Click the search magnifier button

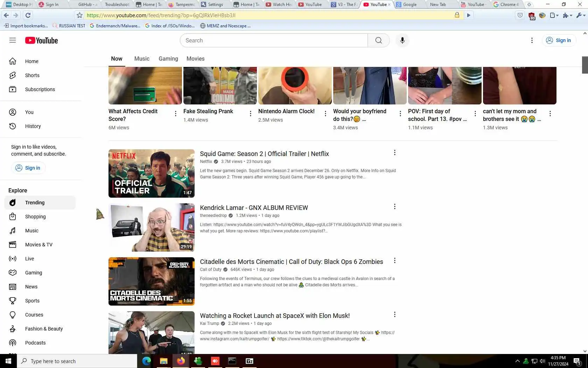(x=379, y=40)
